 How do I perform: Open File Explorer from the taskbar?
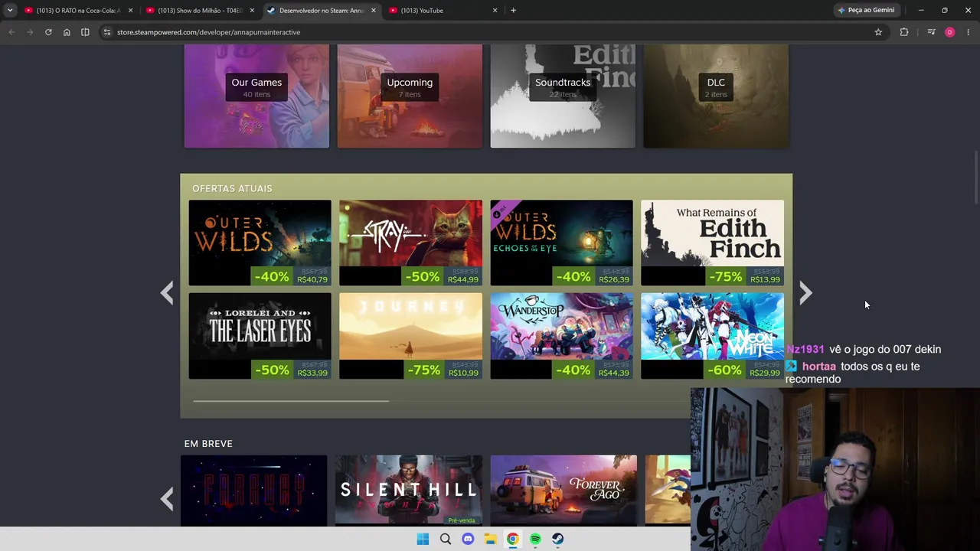click(490, 539)
